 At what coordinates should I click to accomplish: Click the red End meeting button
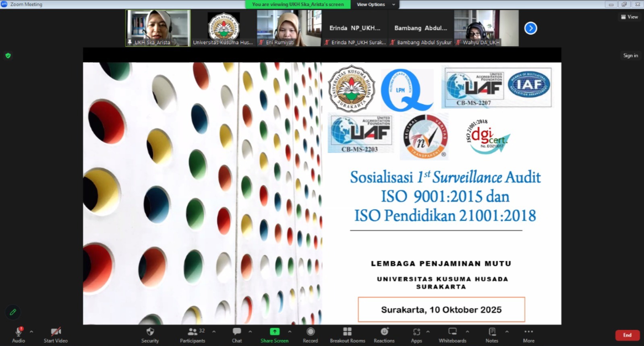(x=627, y=335)
